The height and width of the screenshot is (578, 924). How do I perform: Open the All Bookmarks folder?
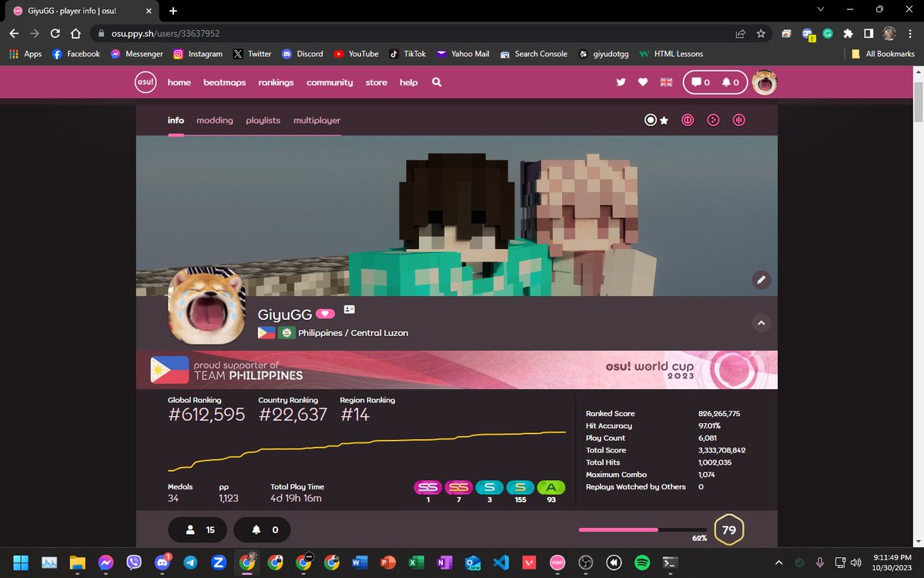coord(883,54)
